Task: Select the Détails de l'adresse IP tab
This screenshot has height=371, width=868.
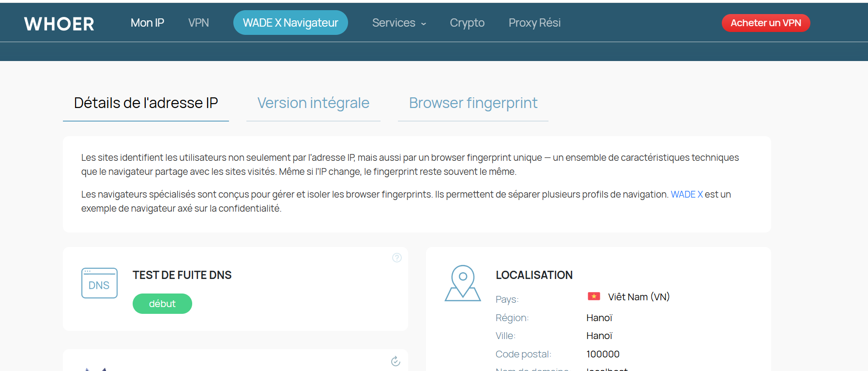Action: point(146,103)
